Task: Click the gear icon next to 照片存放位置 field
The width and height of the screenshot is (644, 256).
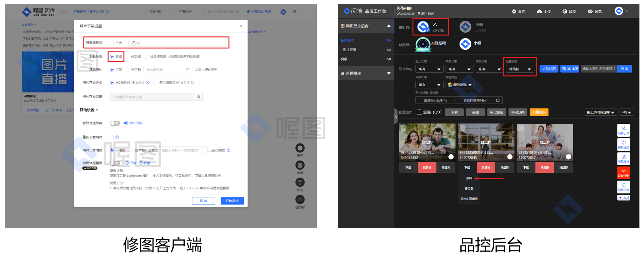Action: click(198, 97)
